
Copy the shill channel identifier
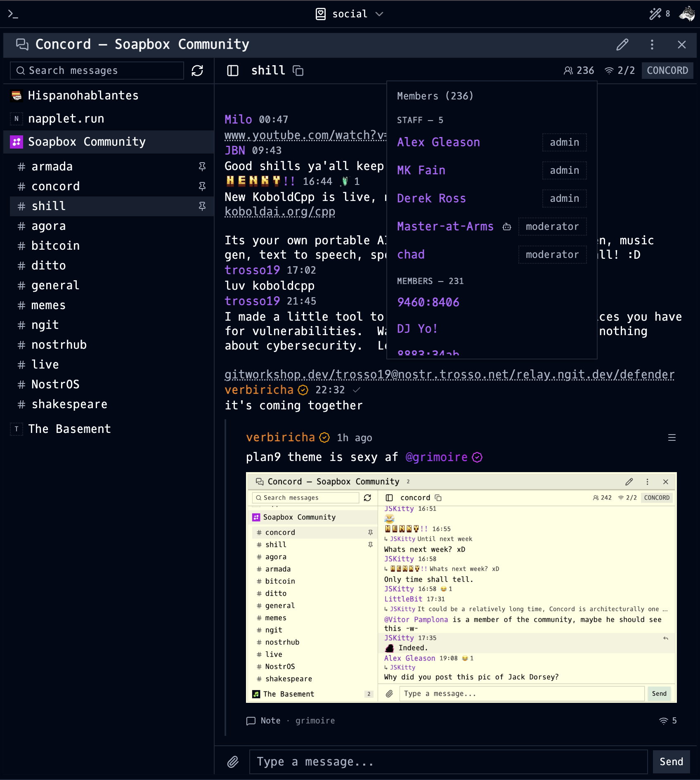coord(298,71)
